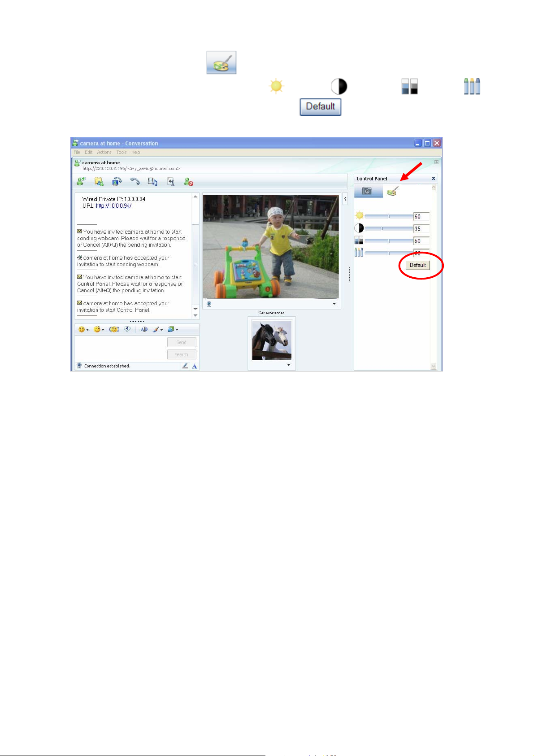Click the webcam status icon beside Connection established

79,366
